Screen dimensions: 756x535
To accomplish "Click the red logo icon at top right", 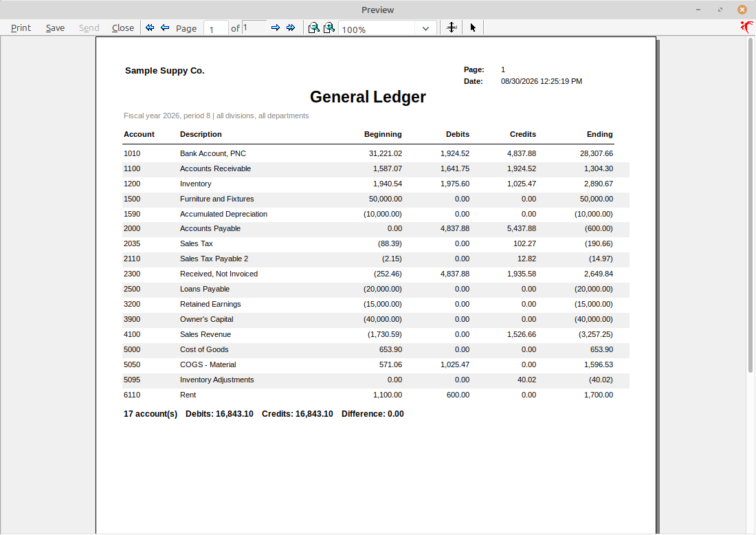I will click(x=746, y=27).
